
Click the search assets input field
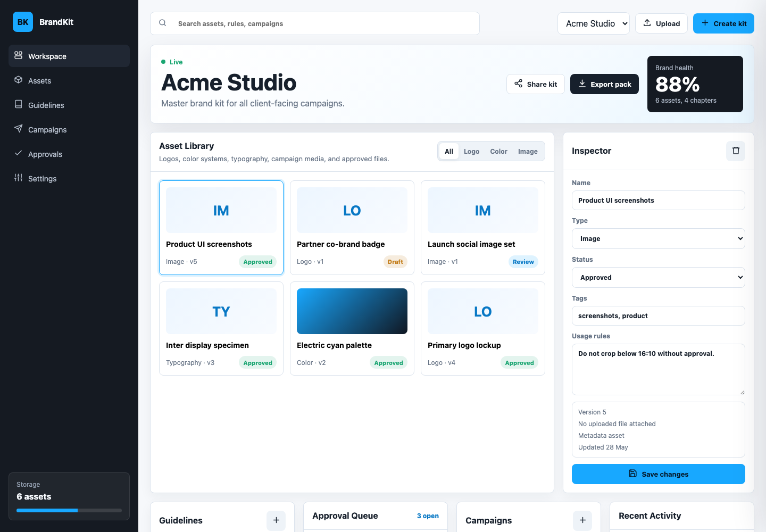tap(315, 23)
